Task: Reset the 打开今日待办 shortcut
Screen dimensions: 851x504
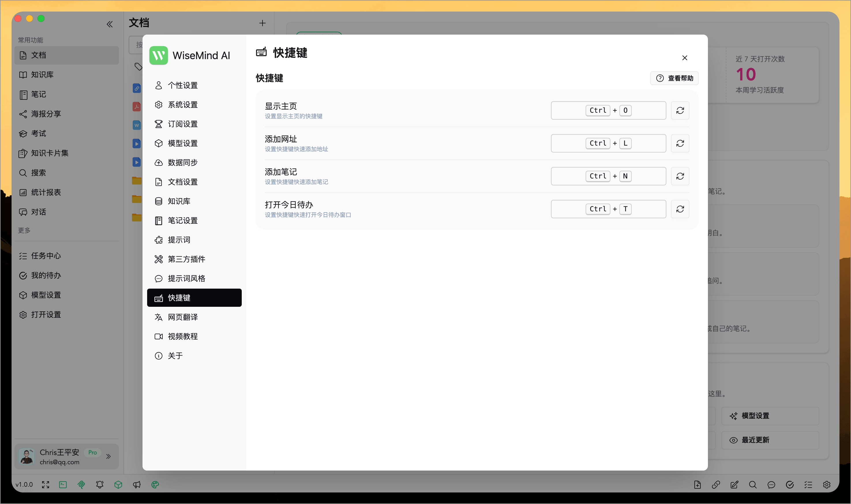Action: (680, 209)
